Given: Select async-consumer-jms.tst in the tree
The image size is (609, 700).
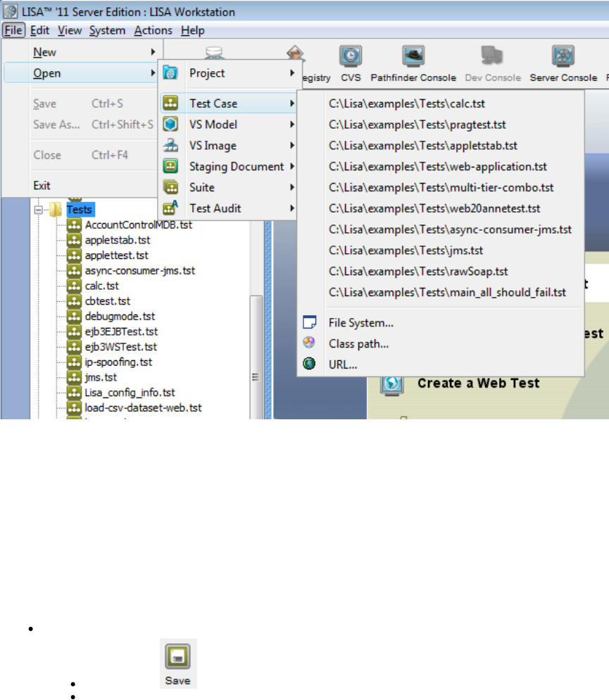Looking at the screenshot, I should tap(140, 270).
